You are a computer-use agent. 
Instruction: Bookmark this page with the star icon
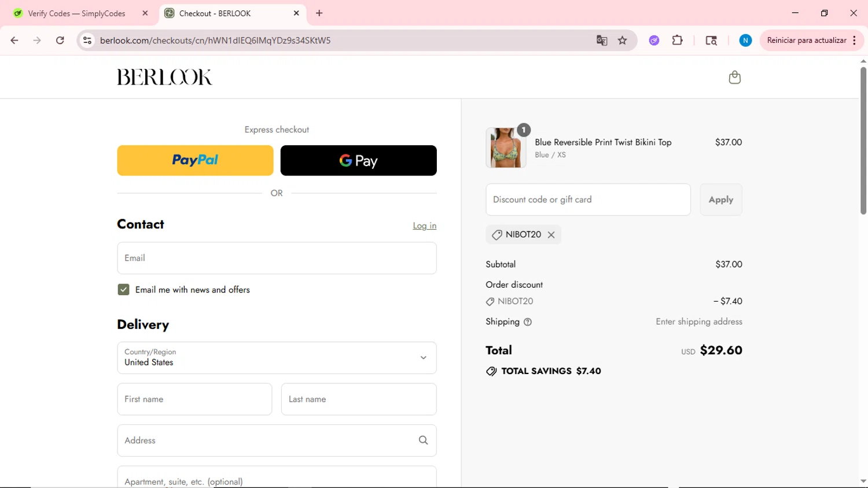tap(623, 41)
